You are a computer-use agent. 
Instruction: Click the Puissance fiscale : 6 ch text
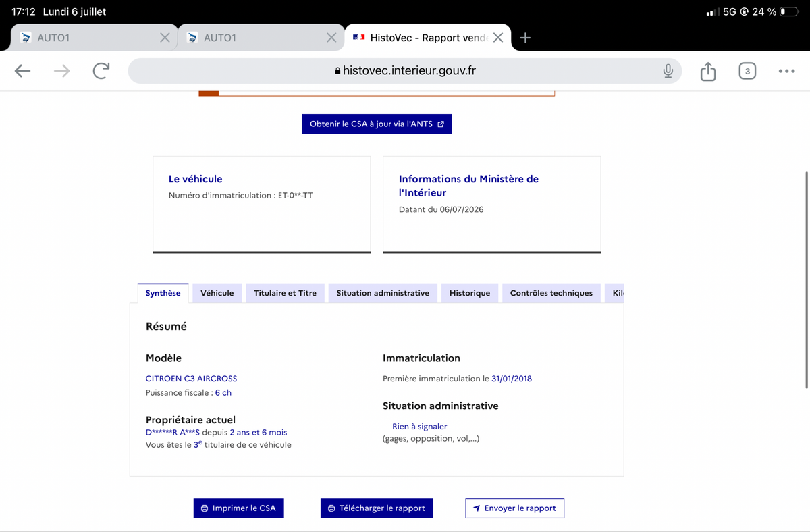188,392
